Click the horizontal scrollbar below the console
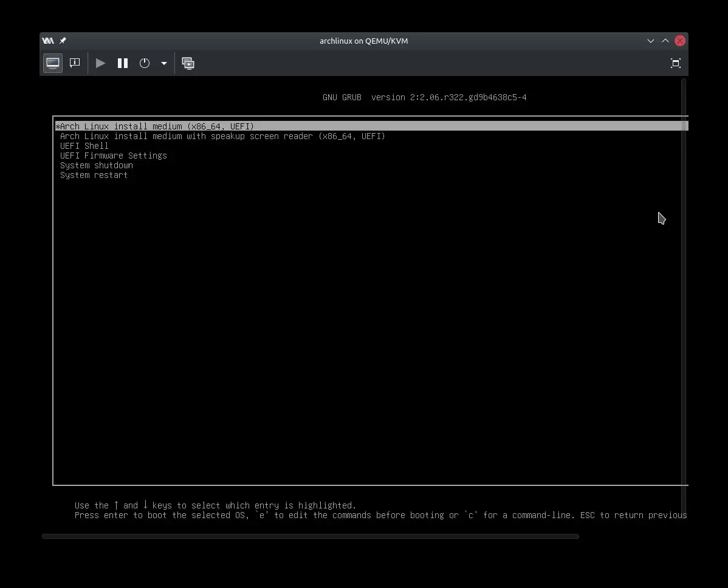 (x=310, y=536)
